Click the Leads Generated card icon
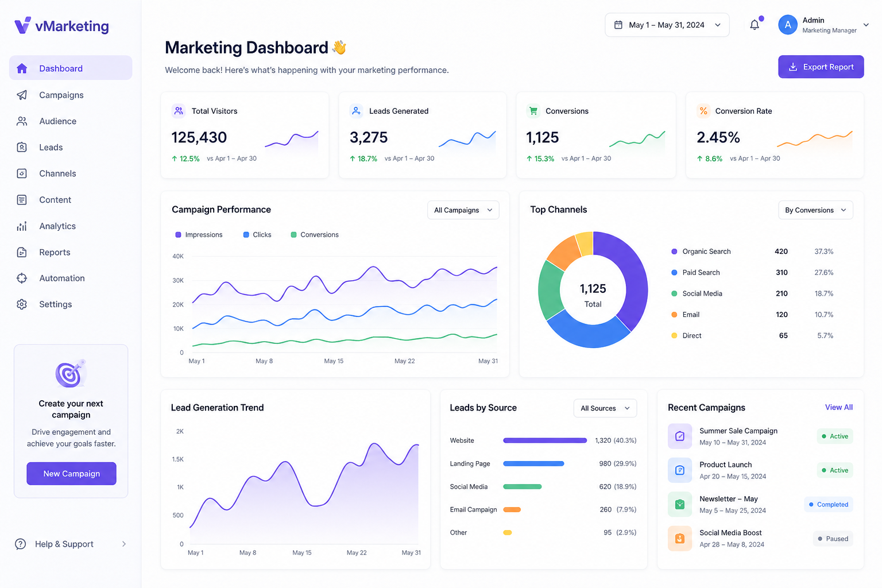Image resolution: width=882 pixels, height=588 pixels. pyautogui.click(x=356, y=111)
